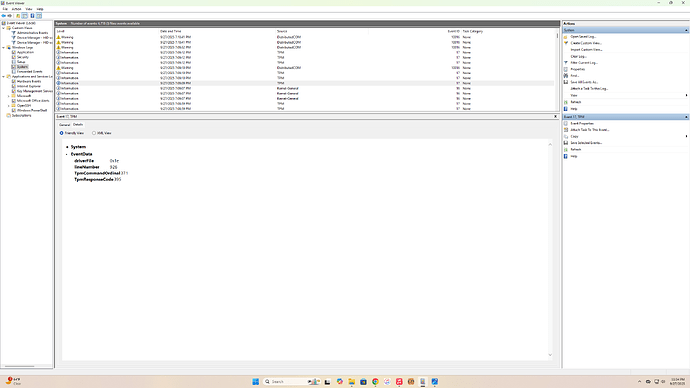Click Help under the Event 17, TPM section
The width and height of the screenshot is (690, 388).
click(573, 156)
